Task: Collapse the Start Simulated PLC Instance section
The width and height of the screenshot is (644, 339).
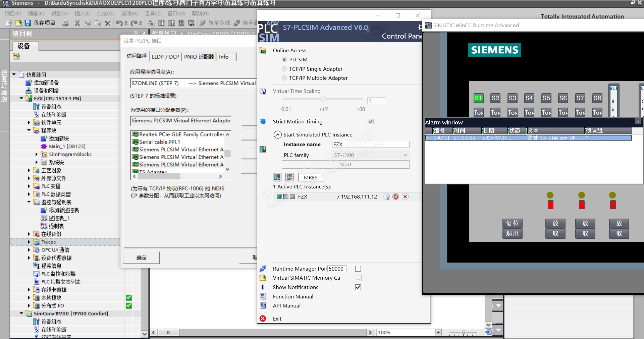Action: pos(278,135)
